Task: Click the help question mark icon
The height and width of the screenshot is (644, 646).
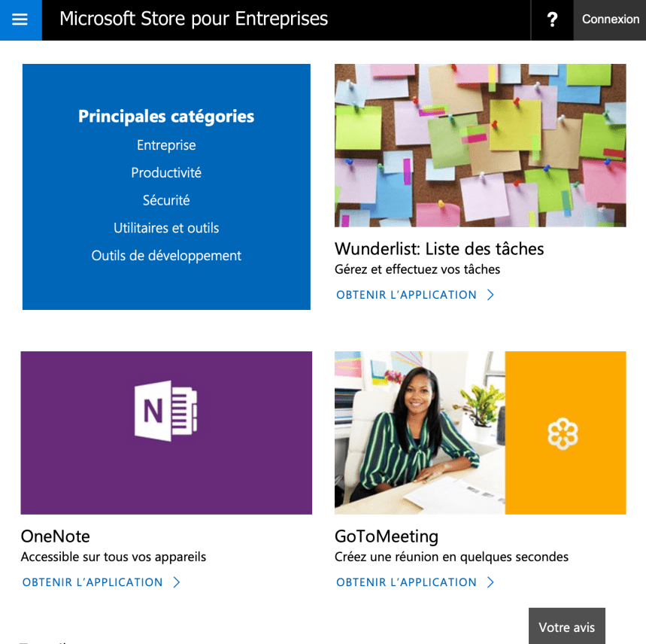Action: [x=551, y=20]
